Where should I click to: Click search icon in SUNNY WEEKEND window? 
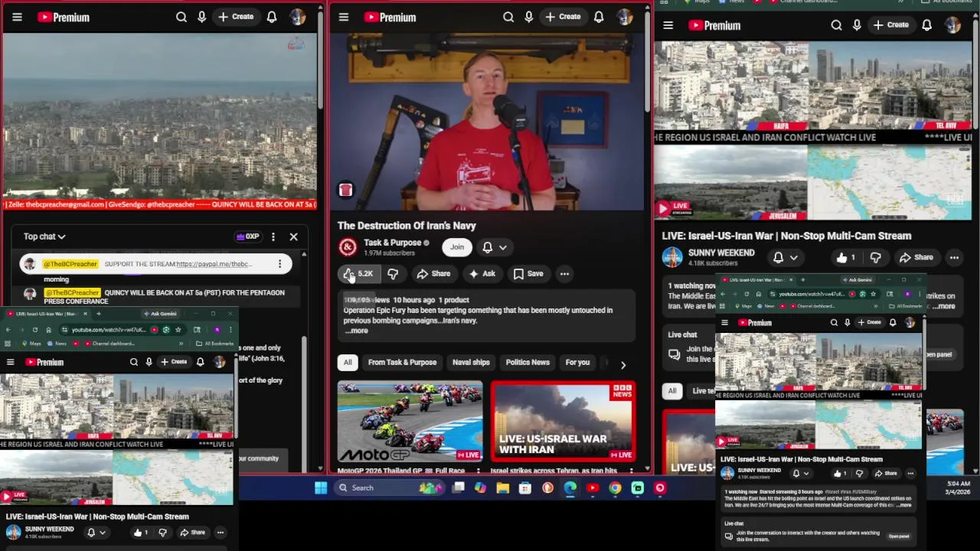pyautogui.click(x=836, y=25)
